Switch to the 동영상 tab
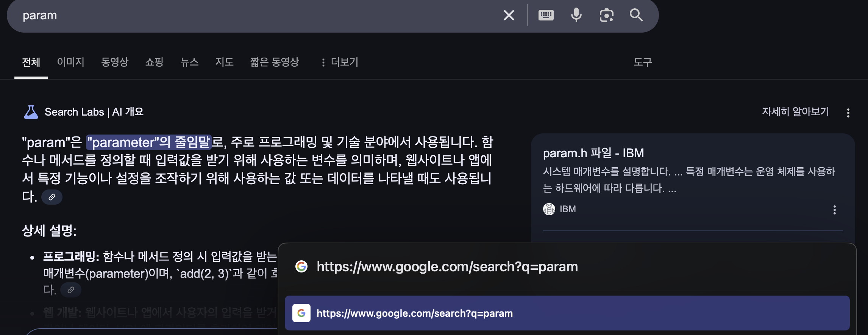Screen dimensions: 868x335 [115, 62]
